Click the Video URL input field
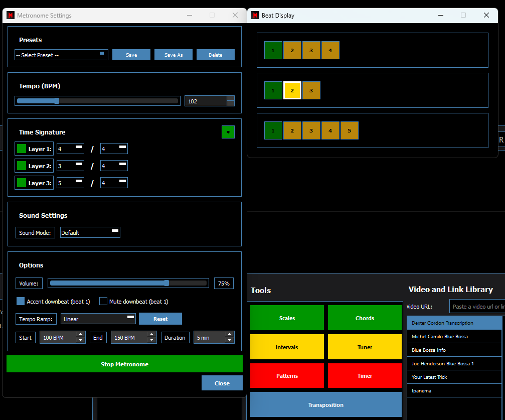Screen dimensions: 505x420 476,306
